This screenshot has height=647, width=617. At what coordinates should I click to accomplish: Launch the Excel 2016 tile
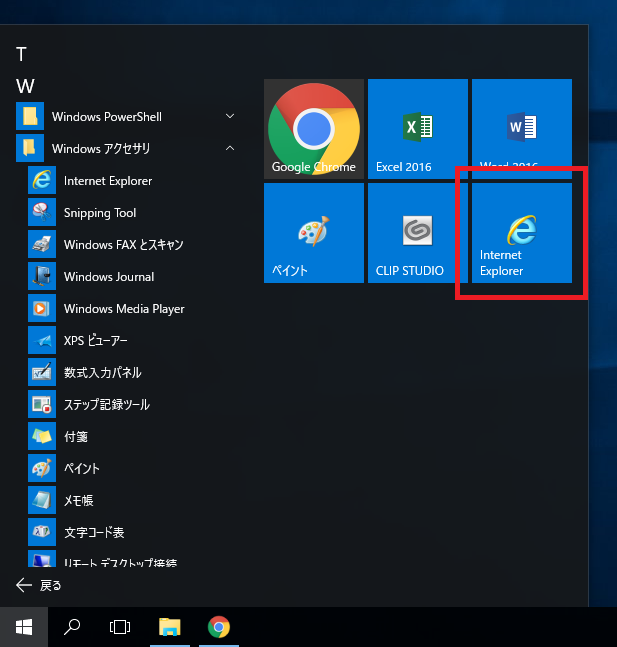coord(417,129)
